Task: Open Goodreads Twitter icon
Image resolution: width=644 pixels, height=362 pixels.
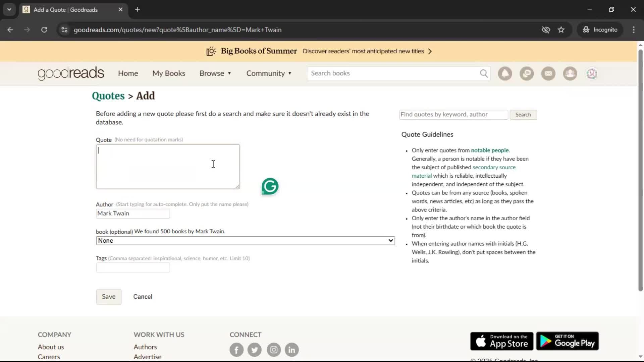Action: 255,350
